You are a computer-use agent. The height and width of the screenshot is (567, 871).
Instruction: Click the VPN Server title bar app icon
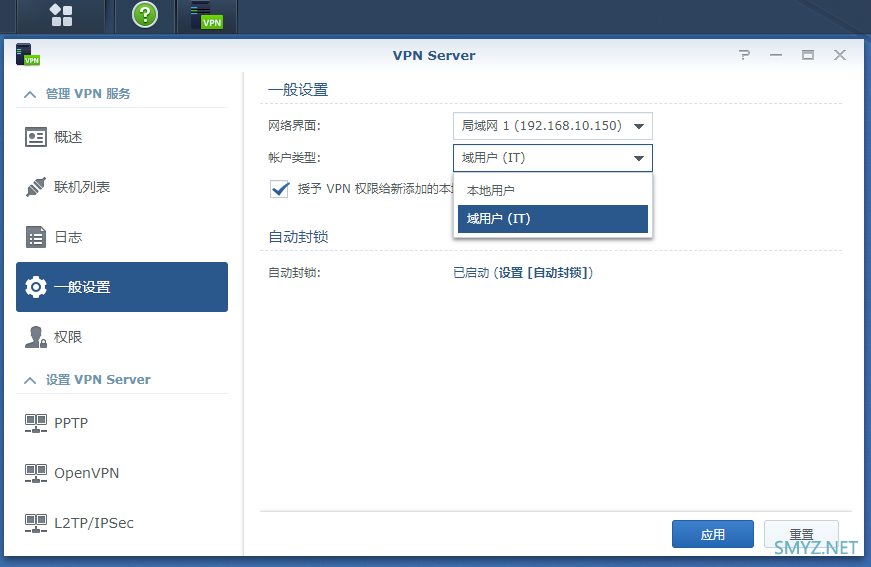(x=27, y=54)
